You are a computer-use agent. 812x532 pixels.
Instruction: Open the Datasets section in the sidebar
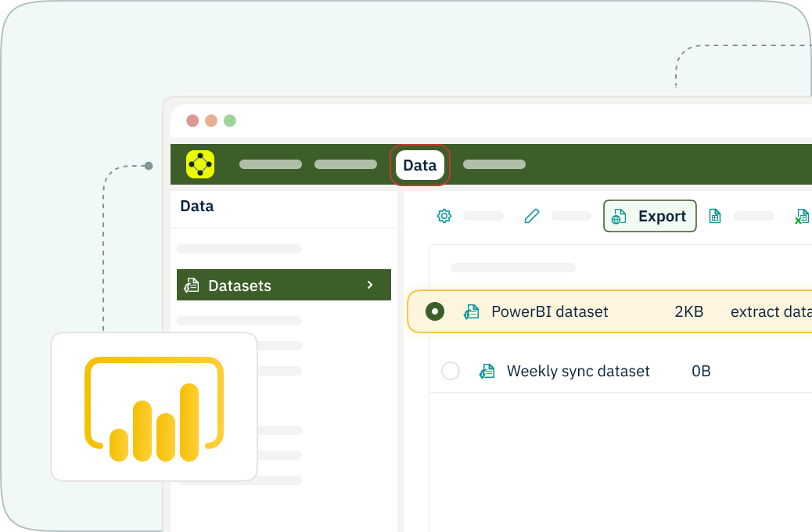(x=239, y=286)
